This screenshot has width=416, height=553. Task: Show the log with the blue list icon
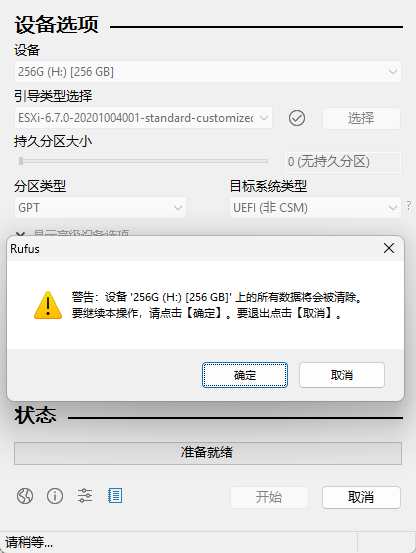(115, 496)
